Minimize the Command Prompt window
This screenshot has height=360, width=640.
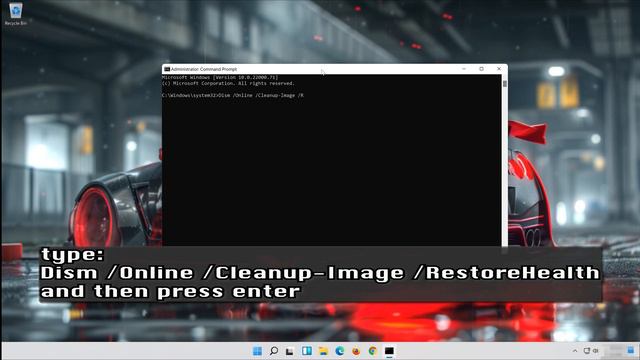(x=464, y=69)
